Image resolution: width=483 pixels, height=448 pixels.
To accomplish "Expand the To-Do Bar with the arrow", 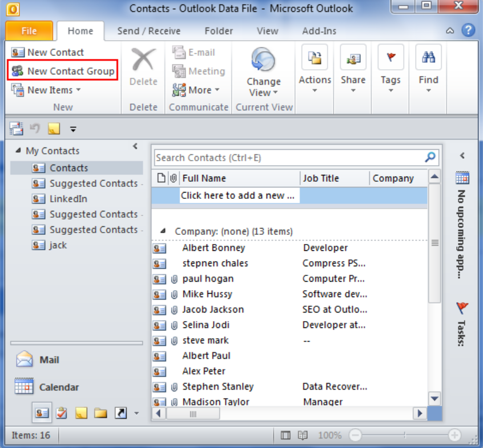I will click(462, 155).
